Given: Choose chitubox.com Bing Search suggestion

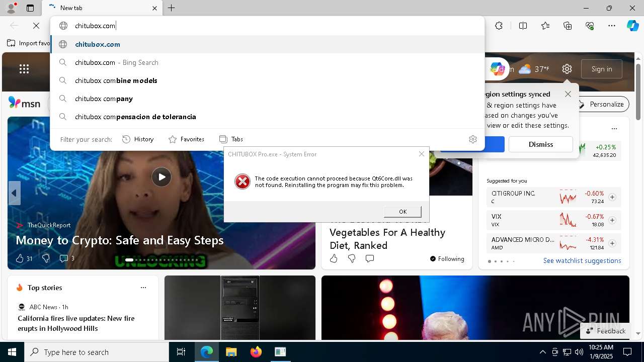Looking at the screenshot, I should point(267,62).
